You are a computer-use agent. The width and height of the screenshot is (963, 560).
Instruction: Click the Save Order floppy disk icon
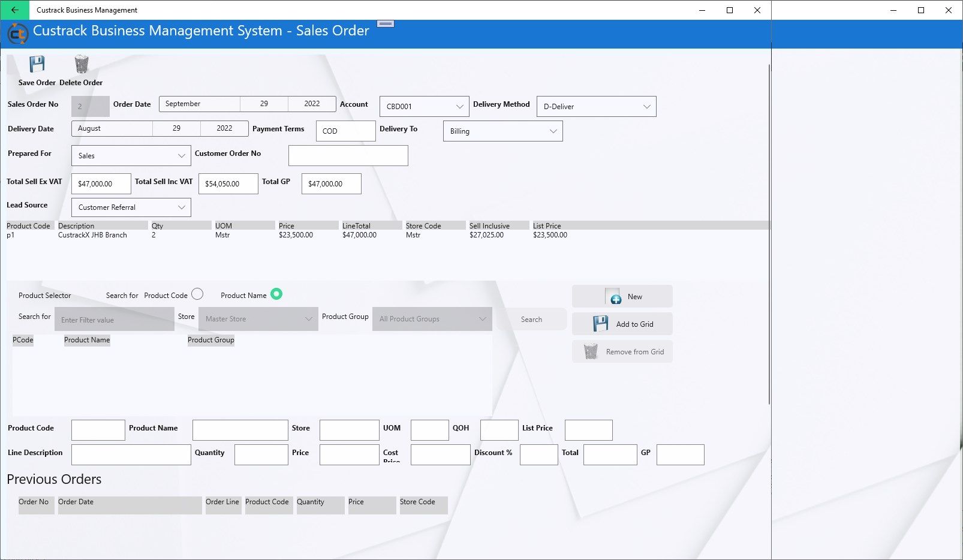tap(37, 64)
